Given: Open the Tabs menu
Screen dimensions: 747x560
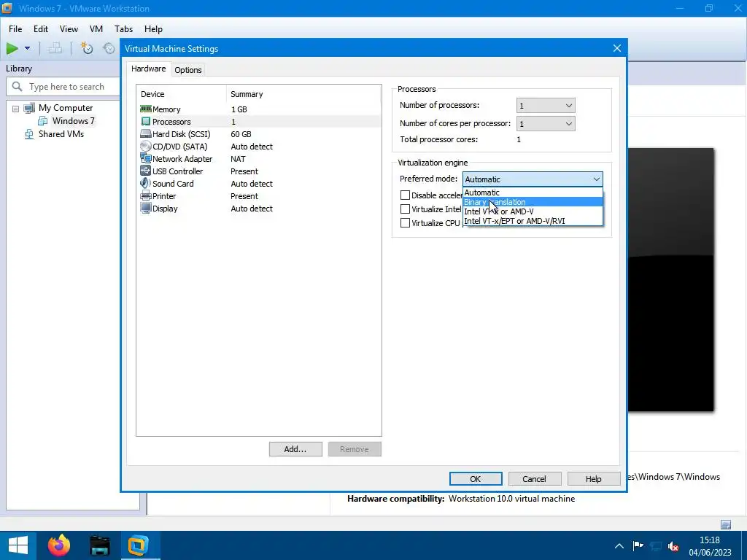Looking at the screenshot, I should click(x=123, y=29).
